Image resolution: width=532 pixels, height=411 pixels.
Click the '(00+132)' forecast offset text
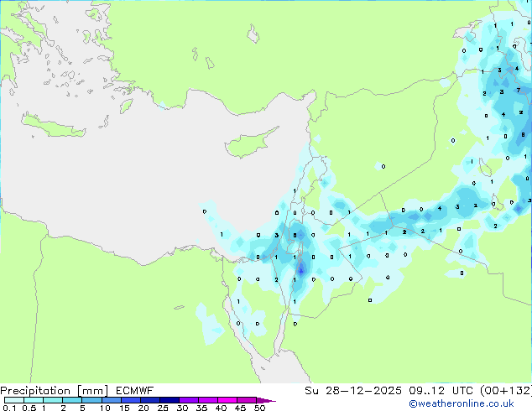click(x=506, y=391)
